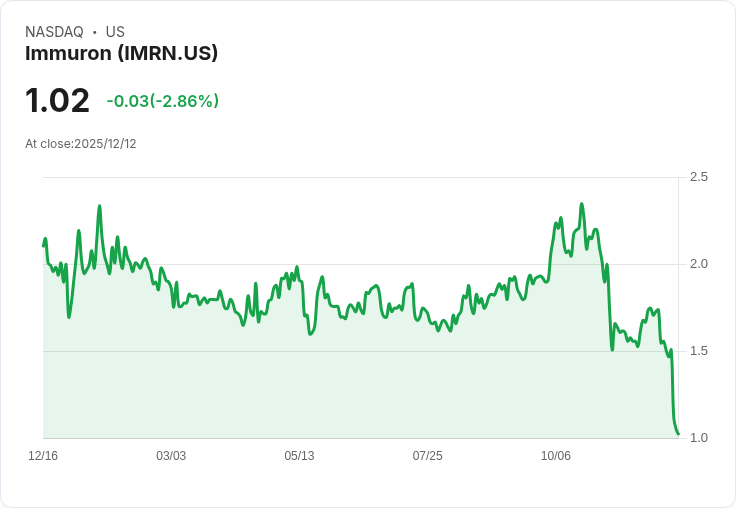Select the 07/25 date on the x-axis
Viewport: 736px width, 508px height.
point(427,456)
